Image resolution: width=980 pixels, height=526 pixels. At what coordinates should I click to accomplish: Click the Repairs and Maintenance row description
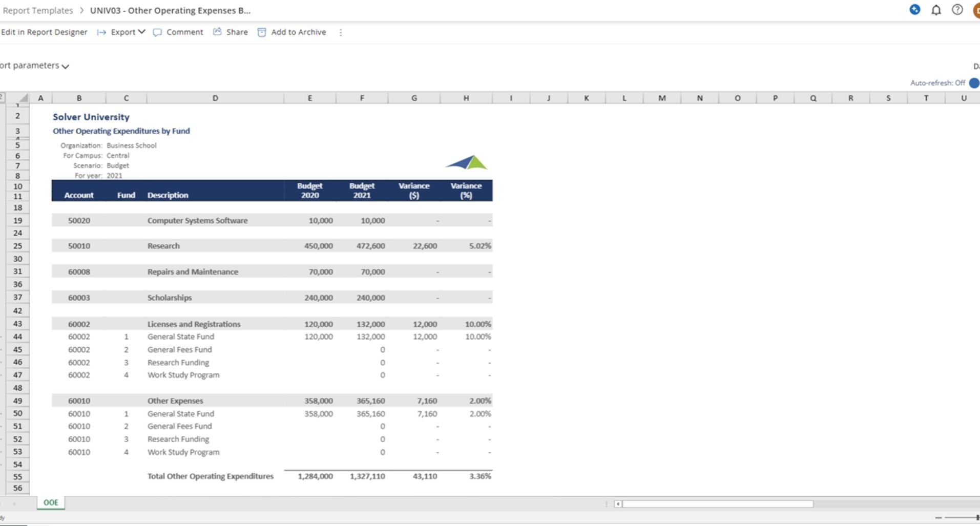pyautogui.click(x=193, y=272)
